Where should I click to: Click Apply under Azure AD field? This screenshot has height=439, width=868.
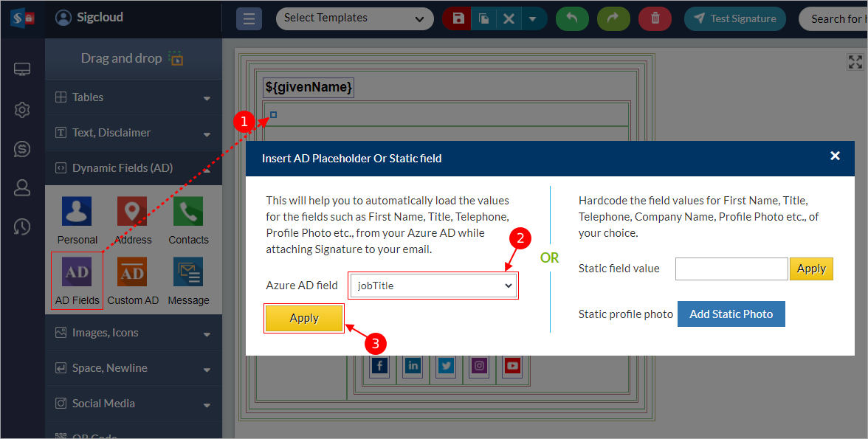click(x=304, y=318)
